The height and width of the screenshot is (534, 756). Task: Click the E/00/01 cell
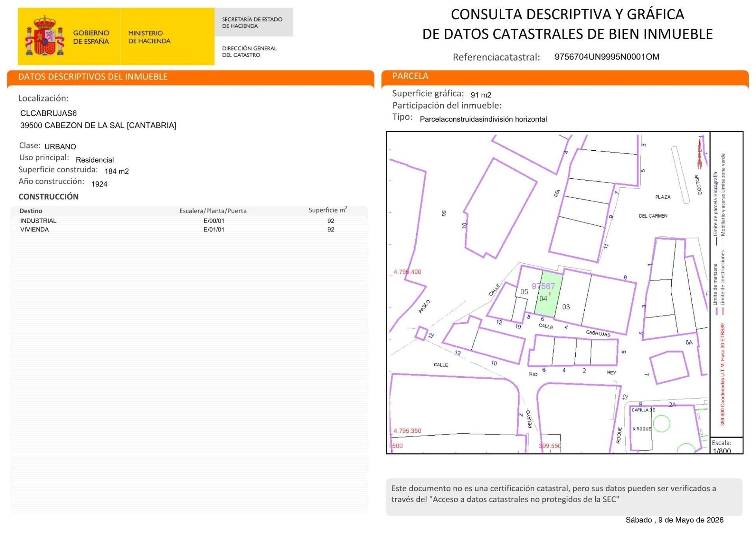point(214,221)
